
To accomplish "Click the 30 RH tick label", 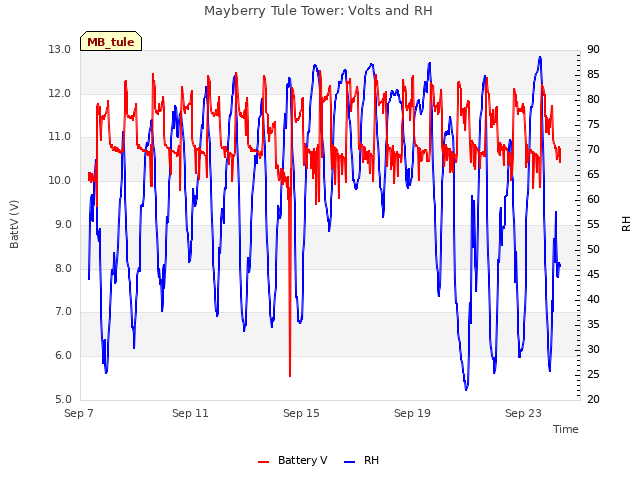I will [593, 349].
